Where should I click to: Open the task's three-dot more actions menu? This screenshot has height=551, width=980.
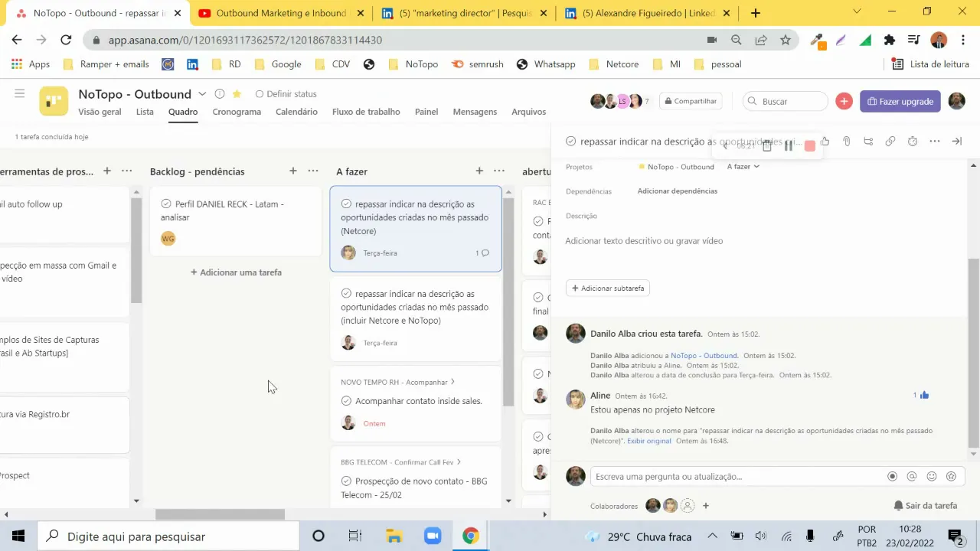[935, 142]
